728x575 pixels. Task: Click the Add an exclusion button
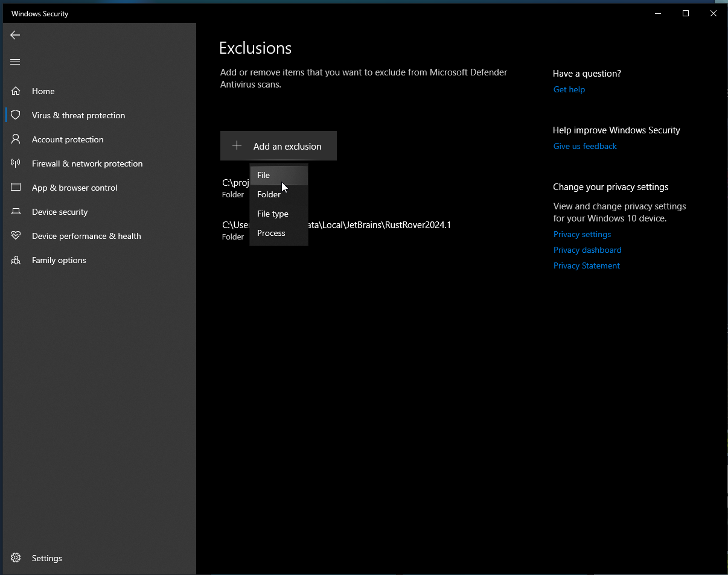[278, 146]
